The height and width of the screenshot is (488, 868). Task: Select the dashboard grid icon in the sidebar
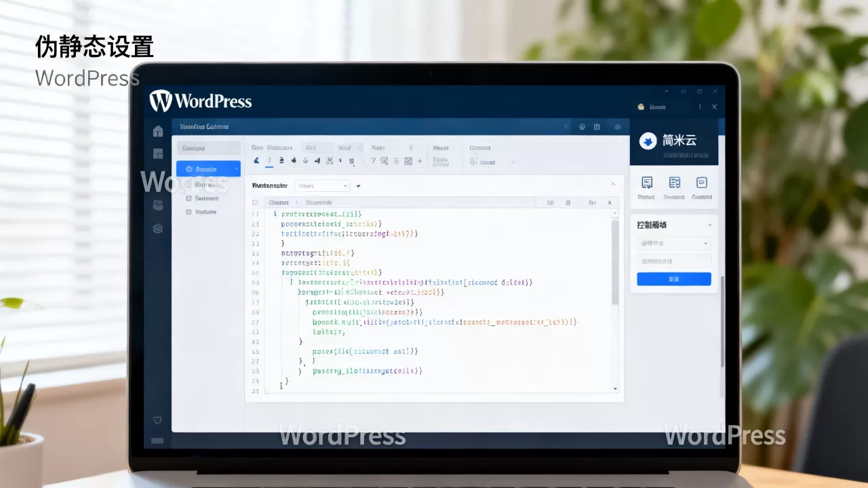(x=158, y=154)
